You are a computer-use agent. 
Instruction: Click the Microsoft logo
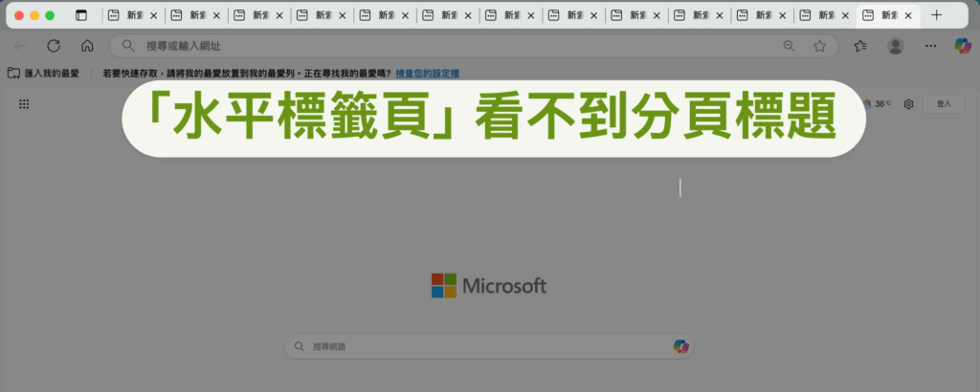pyautogui.click(x=489, y=286)
